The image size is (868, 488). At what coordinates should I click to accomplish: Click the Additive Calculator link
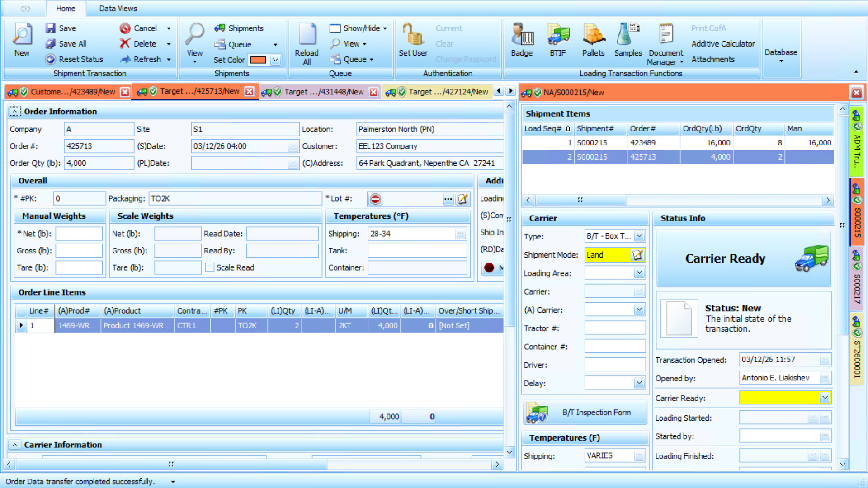point(723,44)
